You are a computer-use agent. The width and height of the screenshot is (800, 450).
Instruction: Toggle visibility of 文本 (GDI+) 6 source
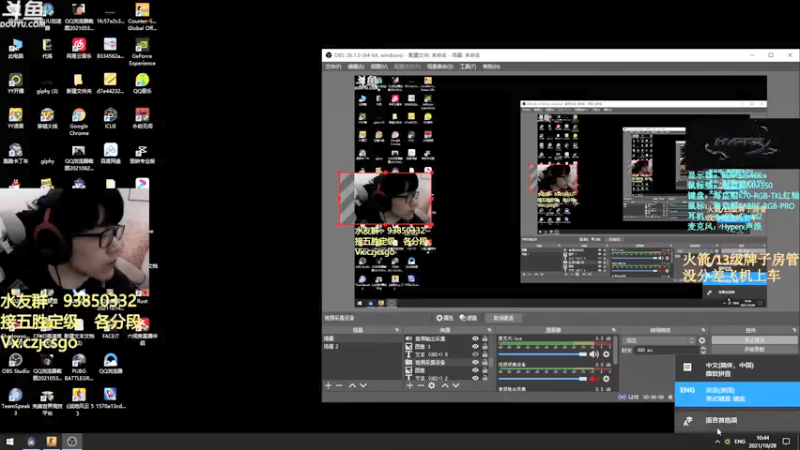point(475,354)
